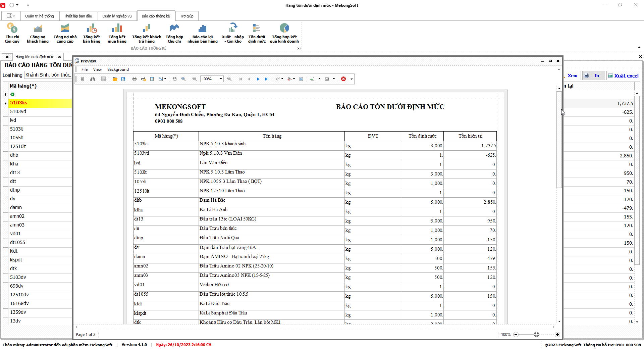Open the 'Thu chi tồn quỹ' report
The width and height of the screenshot is (644, 349).
click(x=12, y=33)
